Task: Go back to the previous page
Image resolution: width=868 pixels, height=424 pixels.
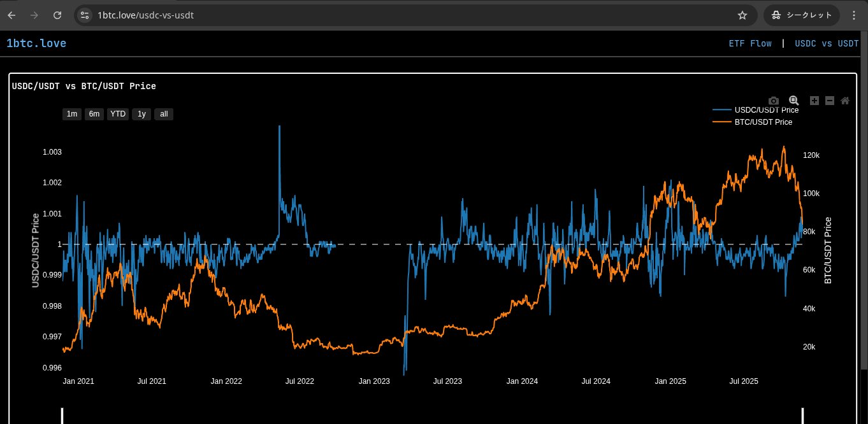Action: (x=11, y=15)
